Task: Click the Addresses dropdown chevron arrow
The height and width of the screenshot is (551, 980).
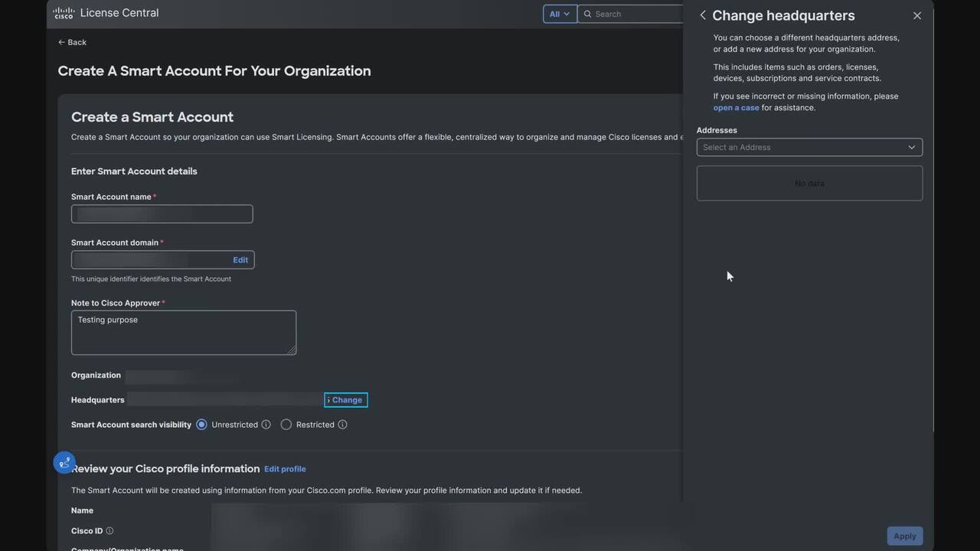Action: tap(911, 147)
